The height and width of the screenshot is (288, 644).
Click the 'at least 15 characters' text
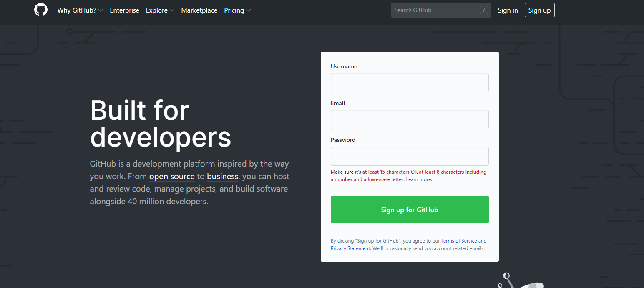(386, 172)
